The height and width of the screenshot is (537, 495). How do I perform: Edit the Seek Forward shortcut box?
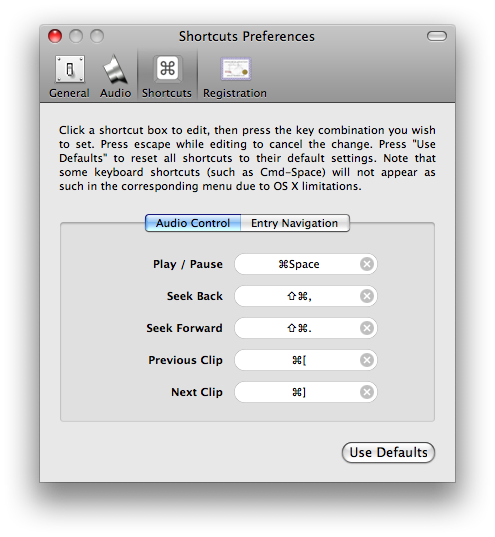click(306, 328)
